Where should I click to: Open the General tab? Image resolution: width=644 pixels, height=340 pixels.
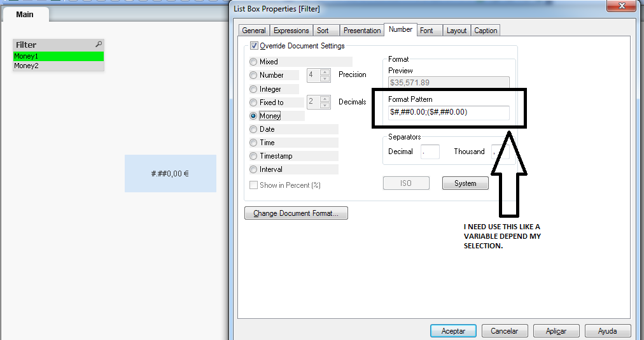click(254, 31)
